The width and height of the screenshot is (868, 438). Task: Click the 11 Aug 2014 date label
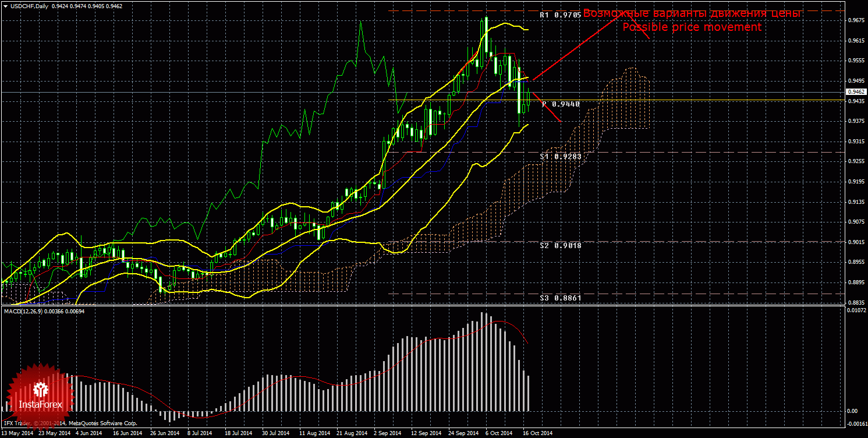point(314,433)
